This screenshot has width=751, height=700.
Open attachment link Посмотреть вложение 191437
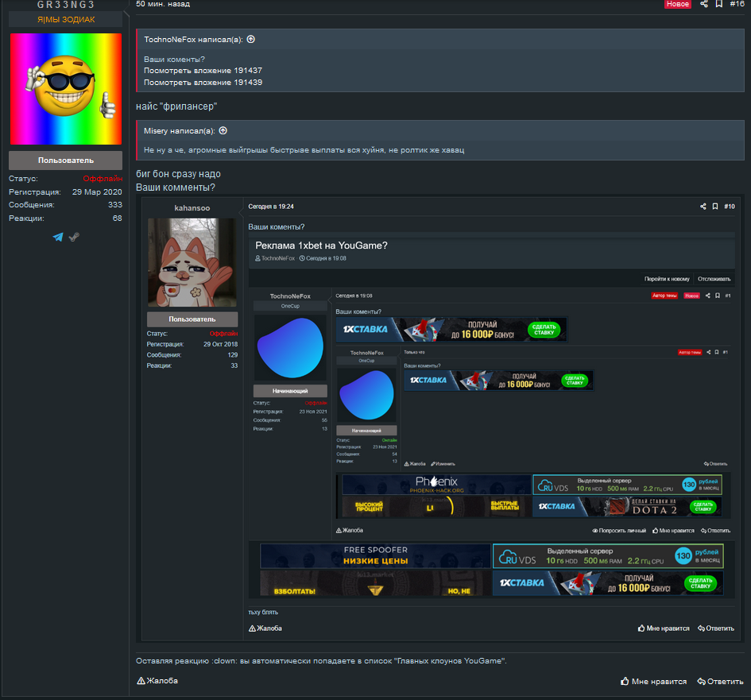click(x=203, y=71)
